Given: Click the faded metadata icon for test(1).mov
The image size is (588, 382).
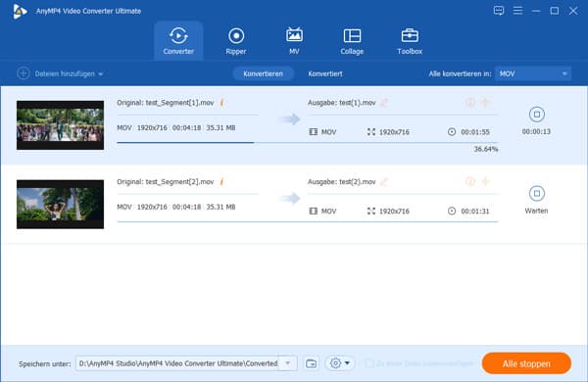Looking at the screenshot, I should (x=469, y=102).
